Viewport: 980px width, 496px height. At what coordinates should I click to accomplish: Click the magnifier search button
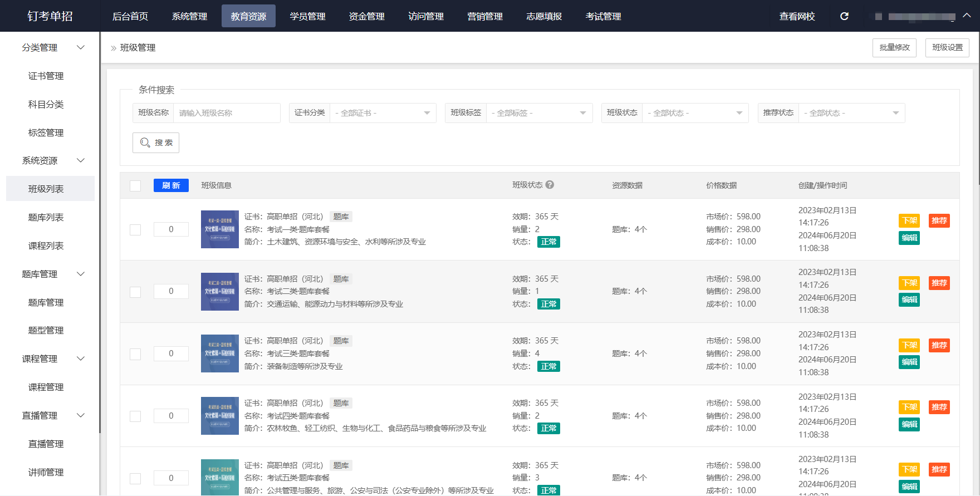coord(156,143)
